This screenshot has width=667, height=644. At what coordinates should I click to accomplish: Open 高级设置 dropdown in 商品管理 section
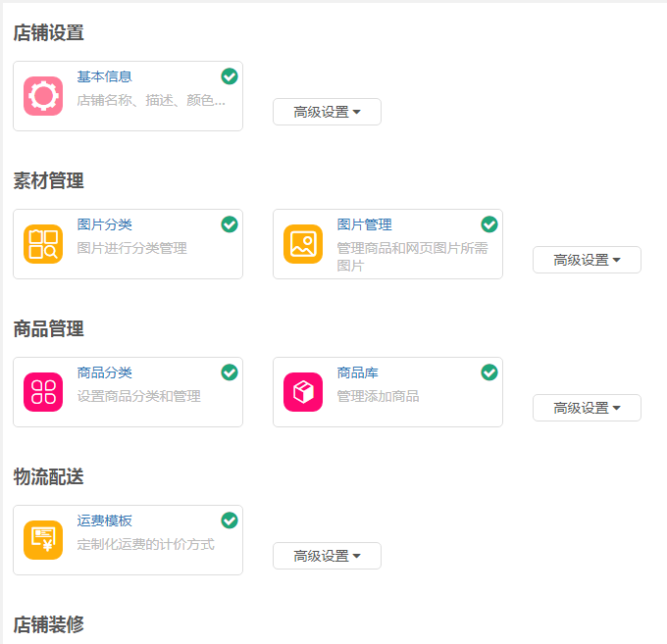pyautogui.click(x=587, y=408)
